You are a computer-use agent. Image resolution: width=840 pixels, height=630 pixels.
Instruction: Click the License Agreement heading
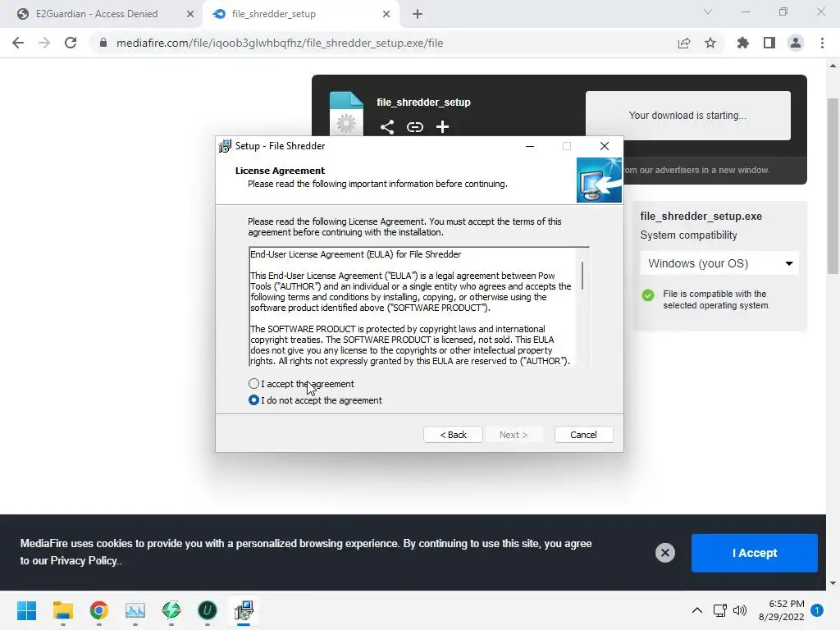tap(280, 171)
